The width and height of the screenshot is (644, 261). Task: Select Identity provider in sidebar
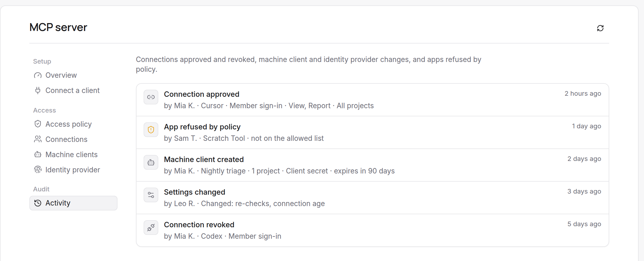(73, 170)
